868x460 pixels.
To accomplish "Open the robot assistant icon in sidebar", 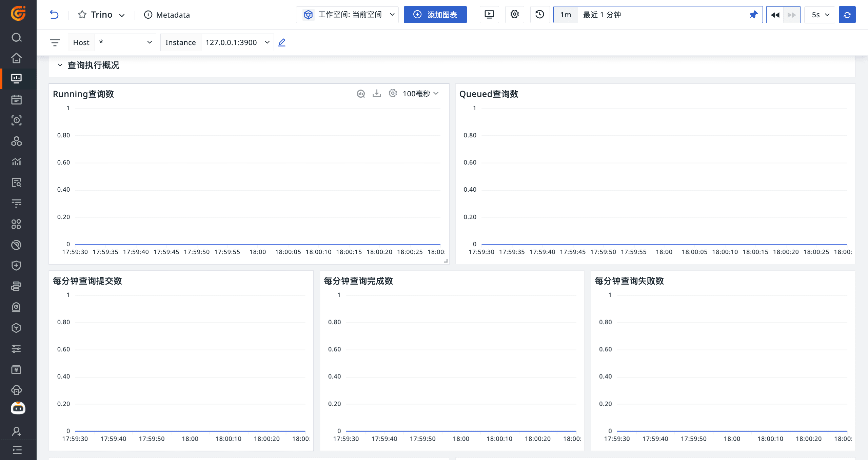I will point(18,408).
